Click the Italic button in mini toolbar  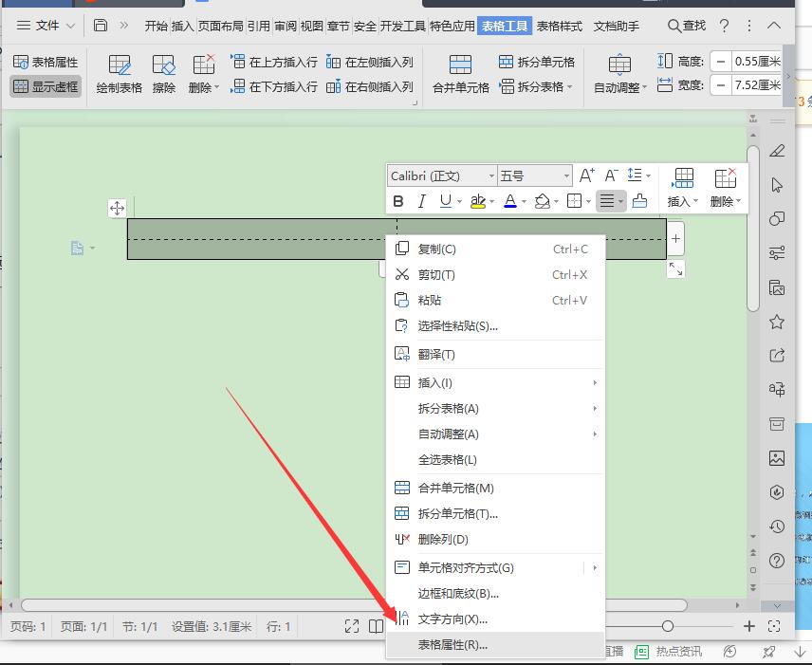[421, 201]
